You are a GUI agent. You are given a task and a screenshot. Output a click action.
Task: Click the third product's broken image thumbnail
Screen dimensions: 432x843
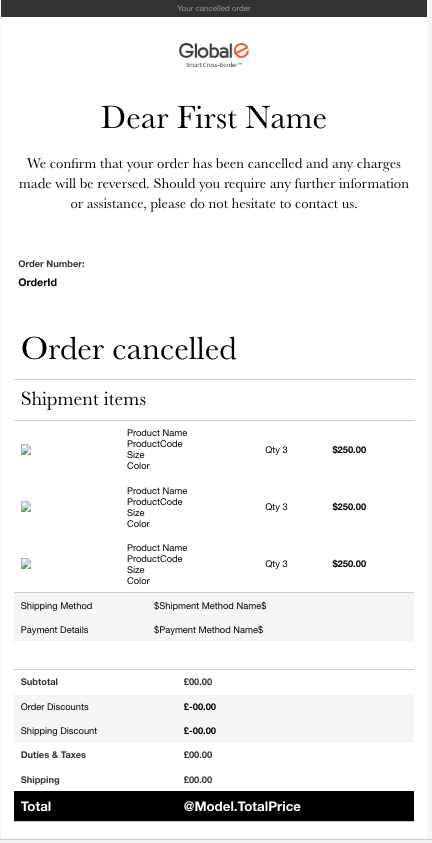coord(26,563)
